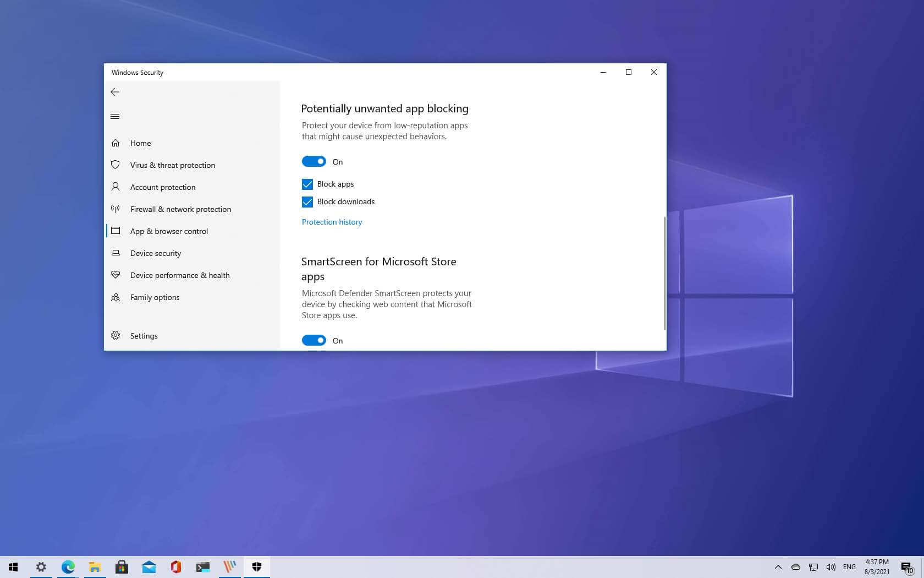Disable SmartScreen for Microsoft Store apps toggle
This screenshot has width=924, height=578.
point(314,340)
